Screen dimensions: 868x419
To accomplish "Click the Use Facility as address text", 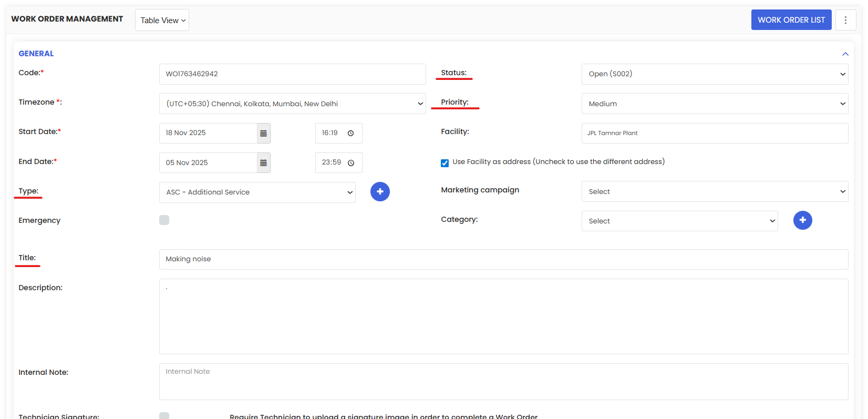I will (559, 161).
